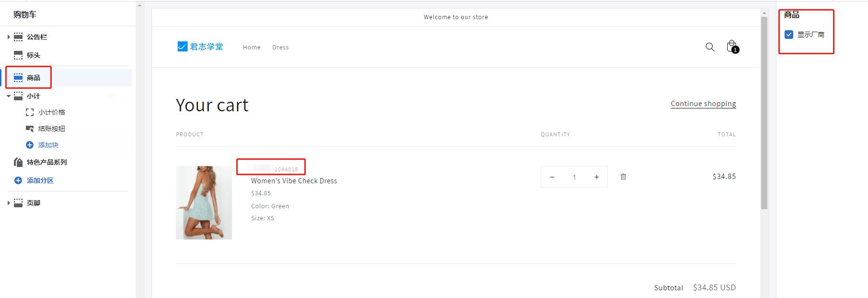Screen dimensions: 868x298
Task: Decrease quantity with minus button
Action: [x=552, y=177]
